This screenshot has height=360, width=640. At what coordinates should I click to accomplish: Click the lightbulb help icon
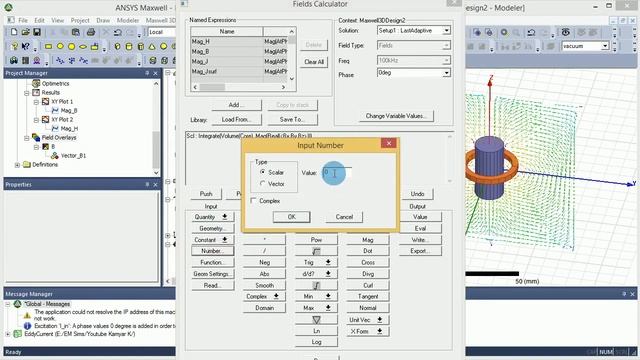click(14, 46)
